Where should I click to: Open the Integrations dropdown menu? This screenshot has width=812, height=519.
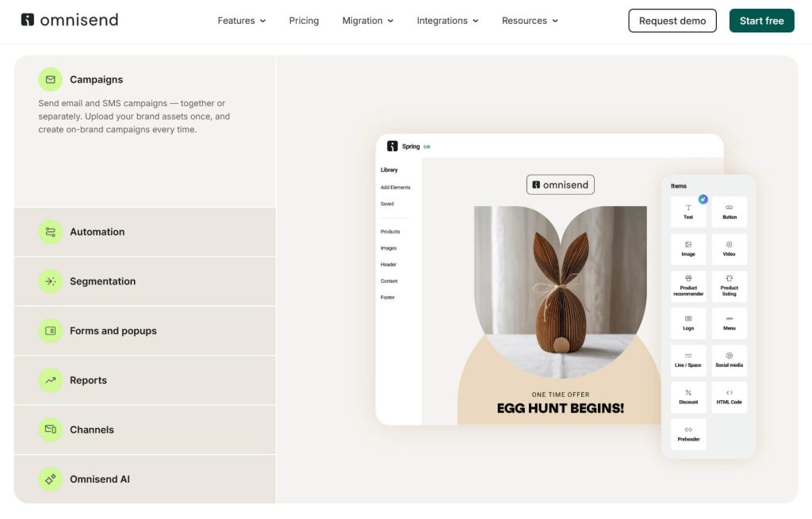click(448, 21)
